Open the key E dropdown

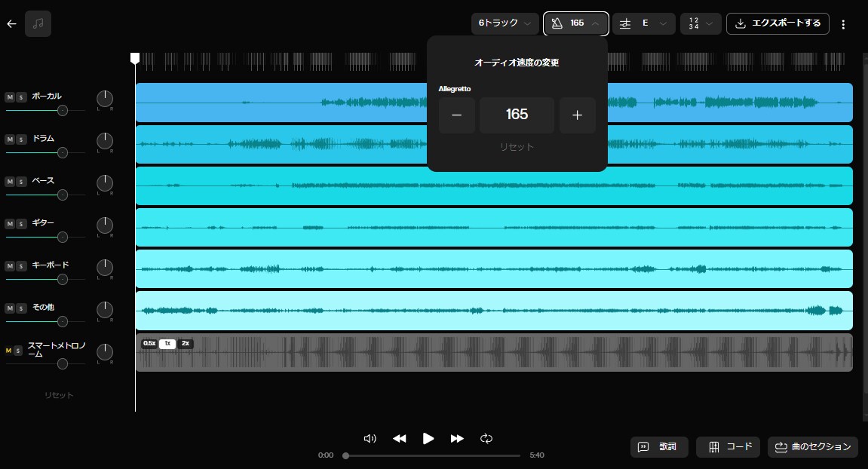(x=644, y=23)
